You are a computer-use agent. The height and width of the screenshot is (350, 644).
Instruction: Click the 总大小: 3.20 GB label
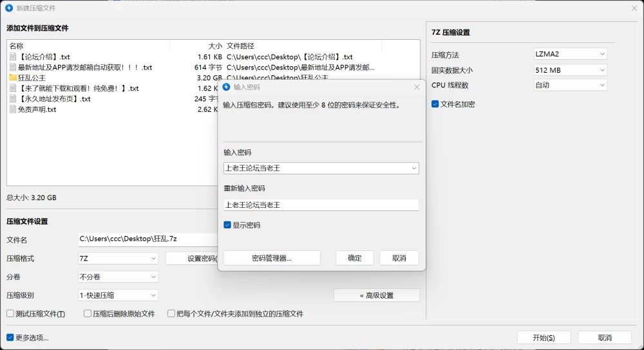pyautogui.click(x=31, y=198)
